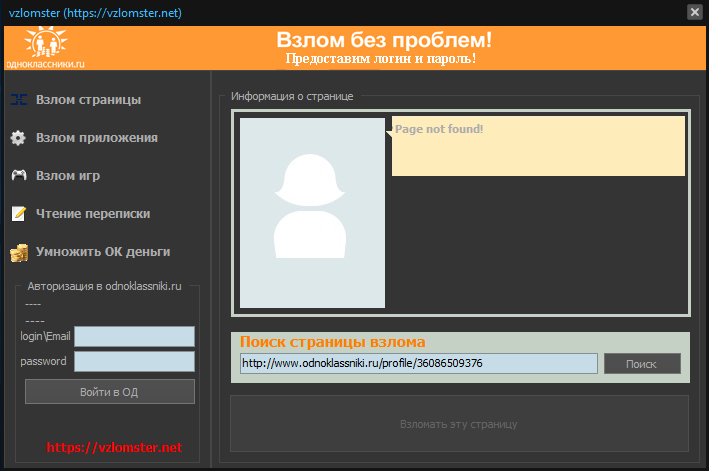Click the Войти в ОД button

point(110,391)
